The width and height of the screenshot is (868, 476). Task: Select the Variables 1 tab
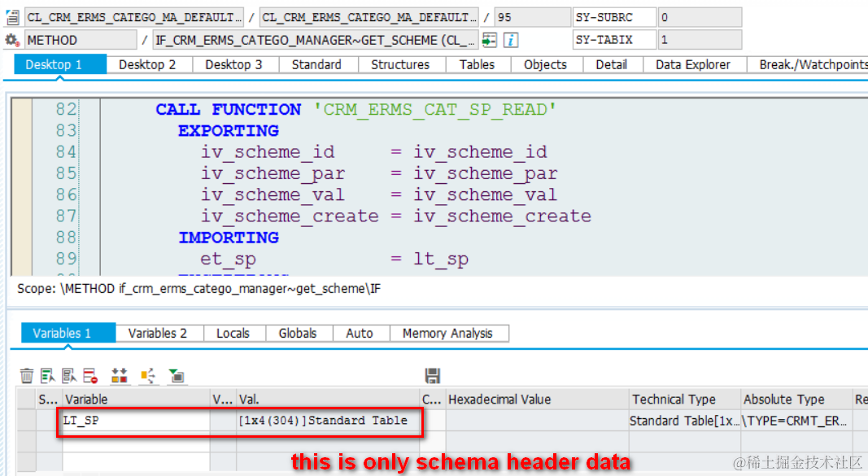pos(68,334)
